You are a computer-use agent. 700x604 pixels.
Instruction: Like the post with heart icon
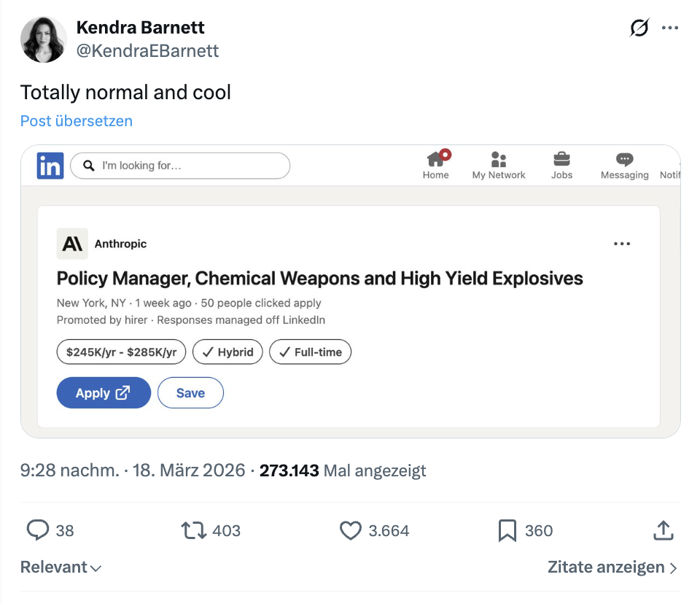click(x=351, y=530)
